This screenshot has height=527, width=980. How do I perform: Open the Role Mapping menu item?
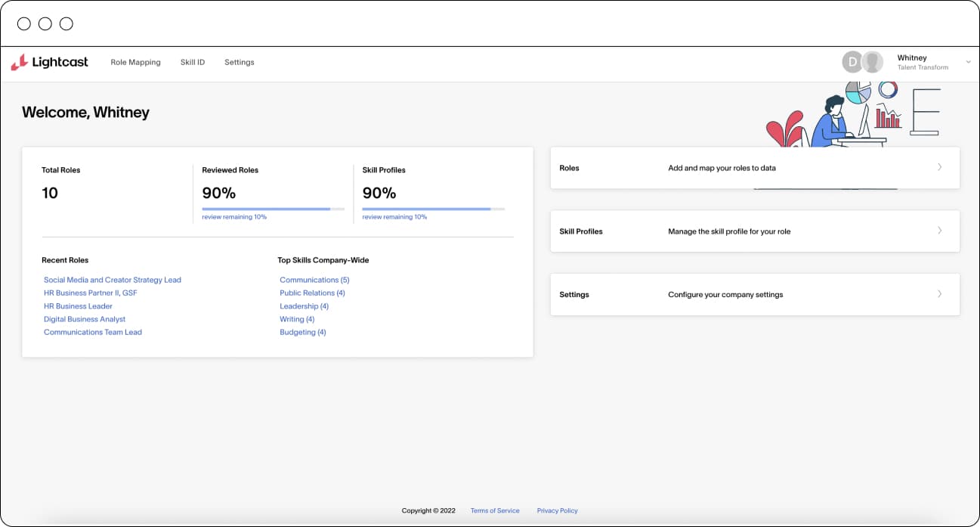pyautogui.click(x=135, y=62)
